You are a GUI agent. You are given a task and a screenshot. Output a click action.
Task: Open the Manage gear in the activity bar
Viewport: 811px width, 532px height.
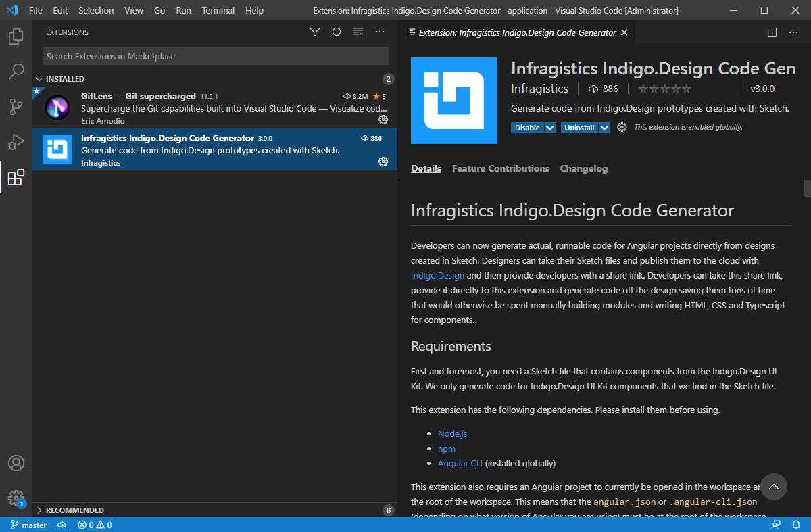[x=16, y=498]
